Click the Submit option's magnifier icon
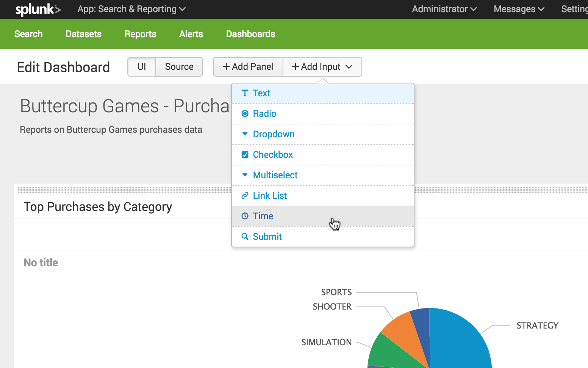The height and width of the screenshot is (368, 588). click(245, 237)
